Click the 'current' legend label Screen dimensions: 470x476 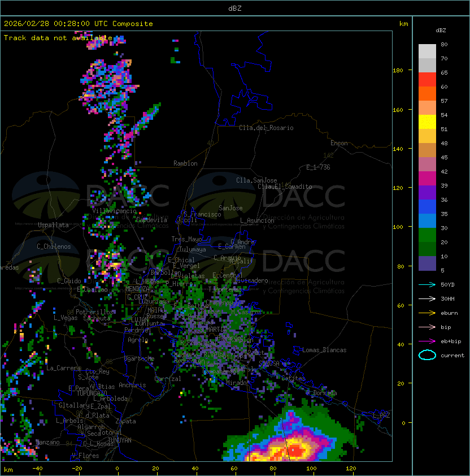452,356
